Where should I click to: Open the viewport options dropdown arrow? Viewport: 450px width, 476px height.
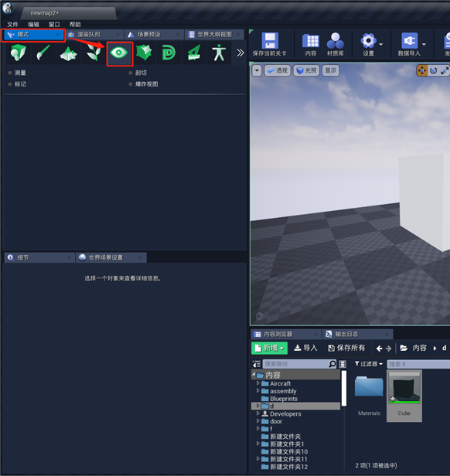[257, 71]
